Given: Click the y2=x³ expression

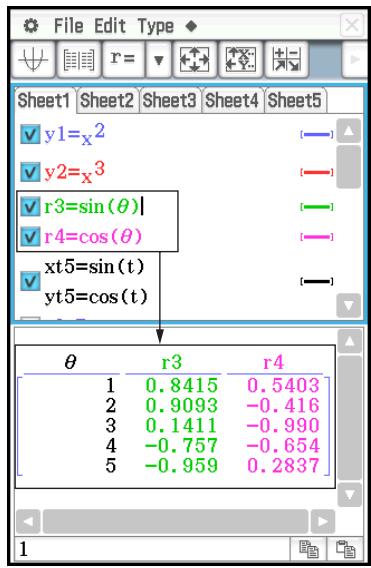Looking at the screenshot, I should click(75, 171).
